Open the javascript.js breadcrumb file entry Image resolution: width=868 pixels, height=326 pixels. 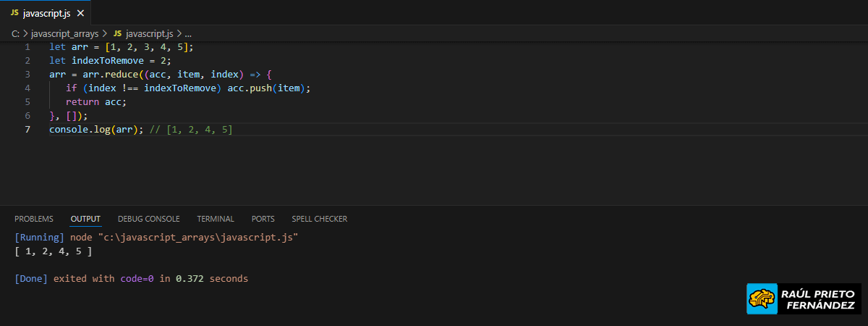point(149,34)
